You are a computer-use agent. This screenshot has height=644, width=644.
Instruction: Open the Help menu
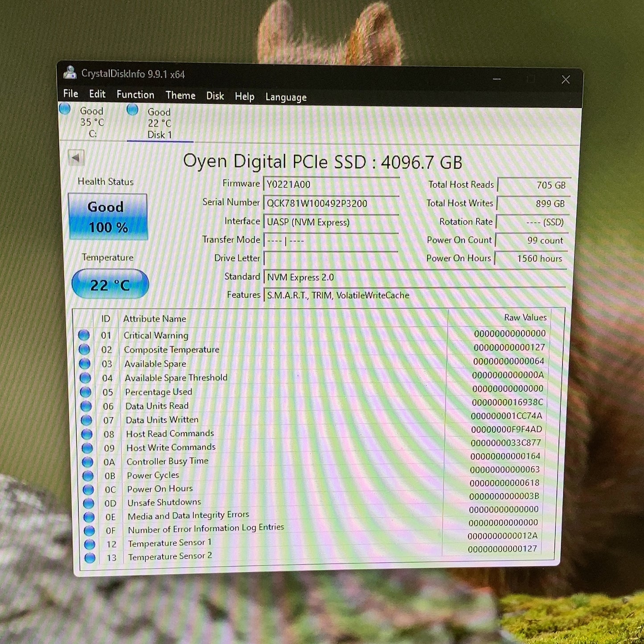coord(245,96)
